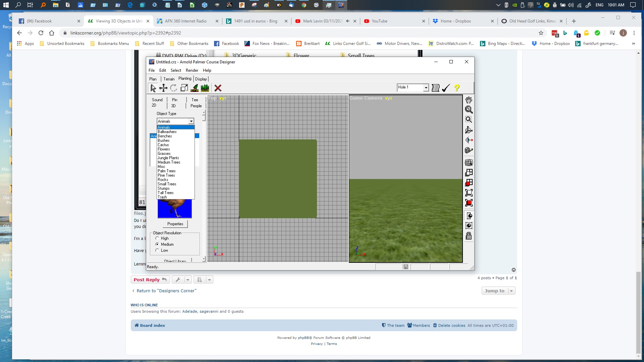Select the zoom region magnifier tool
The height and width of the screenshot is (362, 644).
tap(469, 119)
